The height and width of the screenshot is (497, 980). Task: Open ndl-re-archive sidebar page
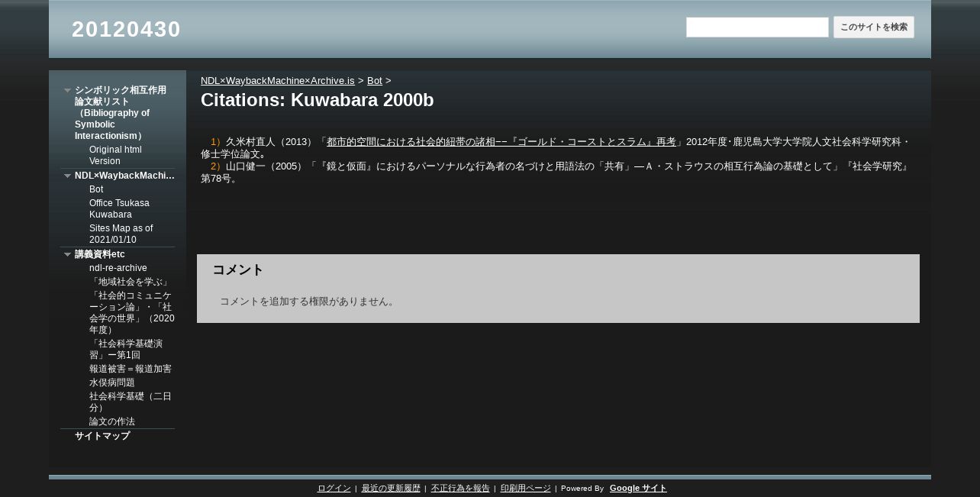[x=118, y=268]
